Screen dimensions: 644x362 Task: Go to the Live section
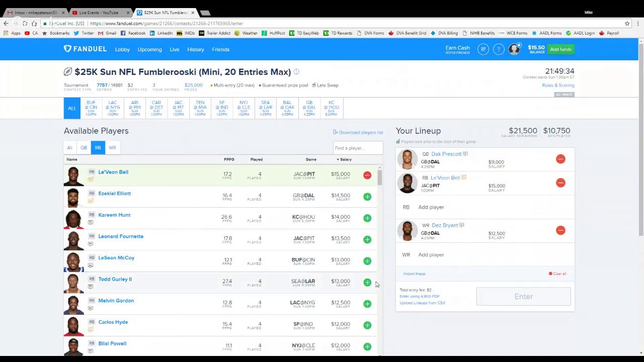click(175, 49)
